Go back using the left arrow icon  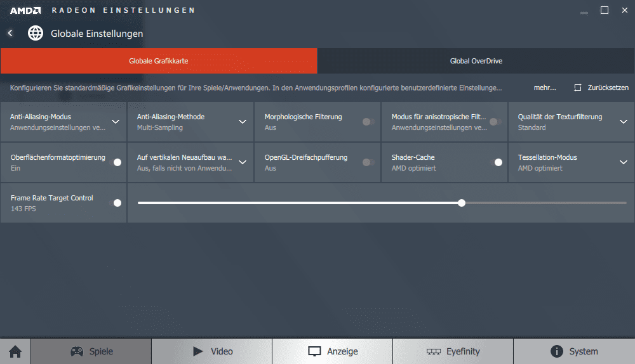click(10, 33)
